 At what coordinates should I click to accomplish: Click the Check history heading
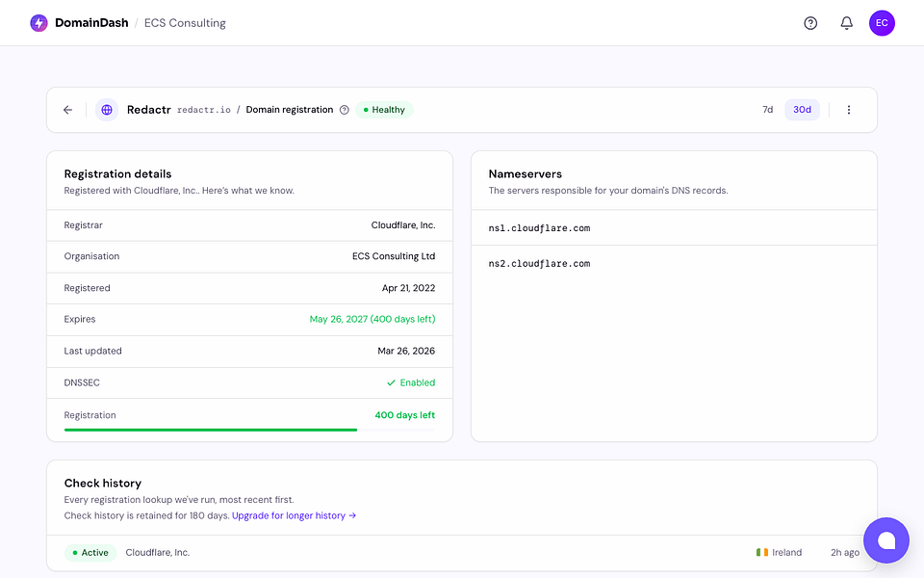tap(103, 483)
